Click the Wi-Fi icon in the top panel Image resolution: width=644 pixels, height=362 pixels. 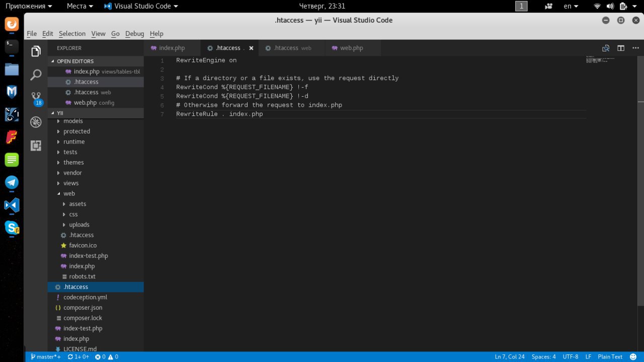pos(597,6)
